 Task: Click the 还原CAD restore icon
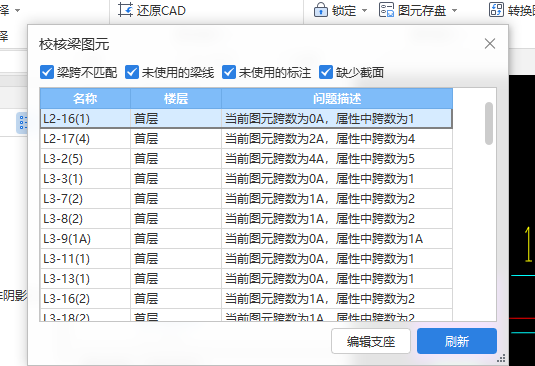click(125, 10)
